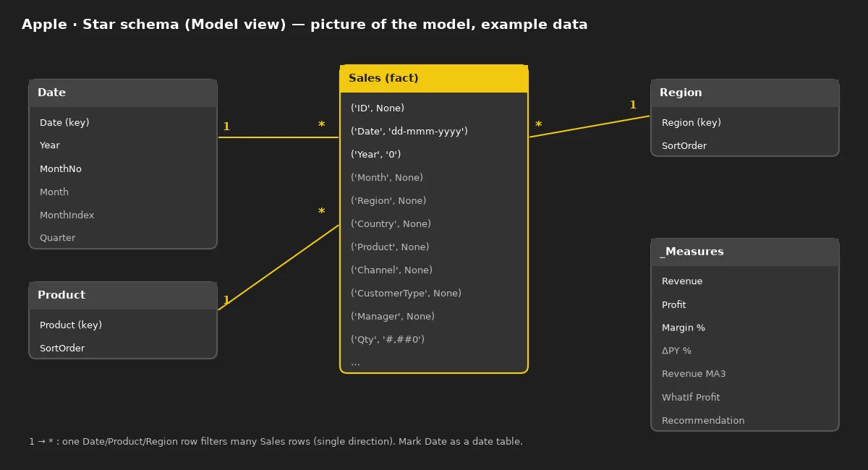
Task: Click the "Product (key)" field
Action: point(71,325)
